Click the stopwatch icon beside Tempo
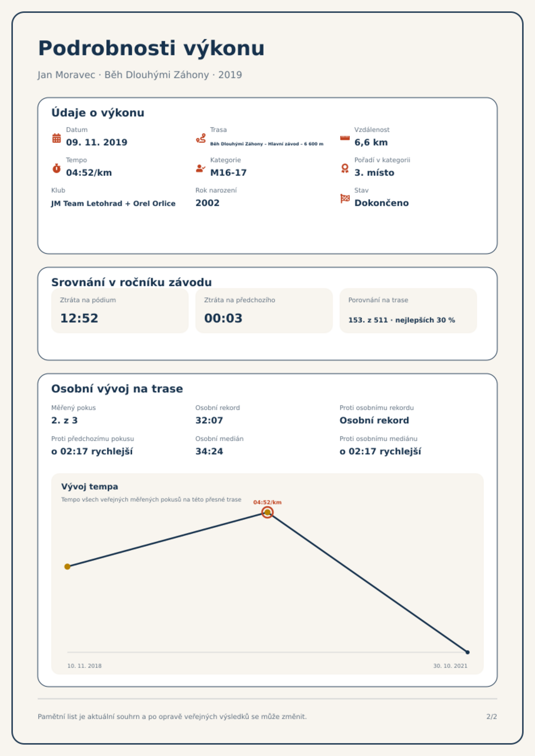Viewport: 535px width, 756px height. click(x=57, y=168)
